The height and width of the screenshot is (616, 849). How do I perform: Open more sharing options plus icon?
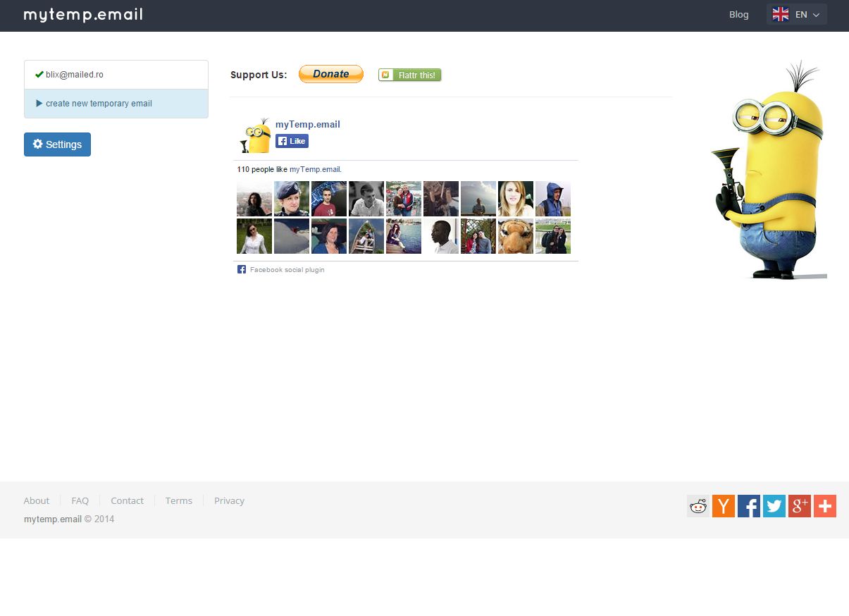coord(825,506)
